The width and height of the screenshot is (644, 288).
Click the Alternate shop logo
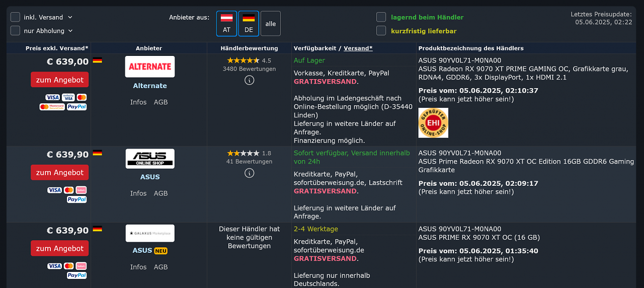(149, 66)
